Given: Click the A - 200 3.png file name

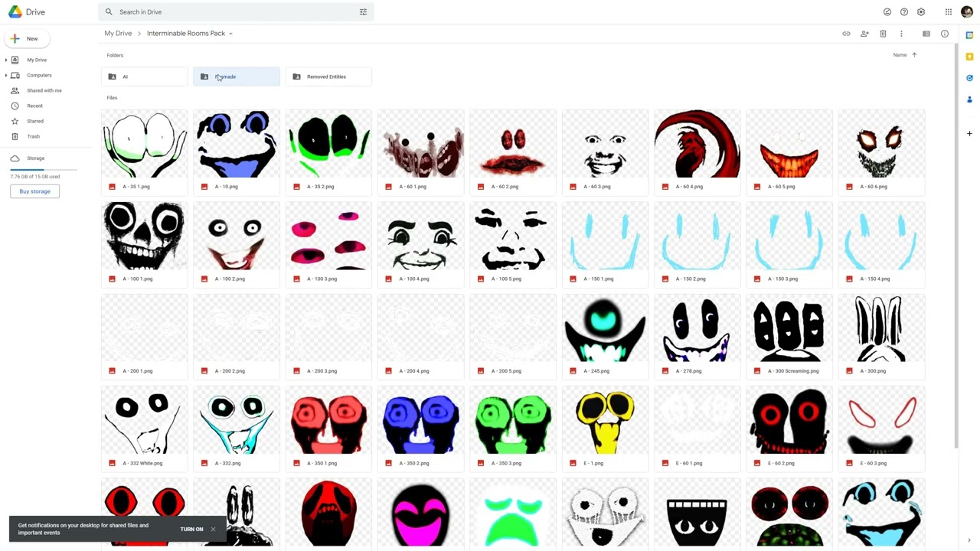Looking at the screenshot, I should (322, 371).
